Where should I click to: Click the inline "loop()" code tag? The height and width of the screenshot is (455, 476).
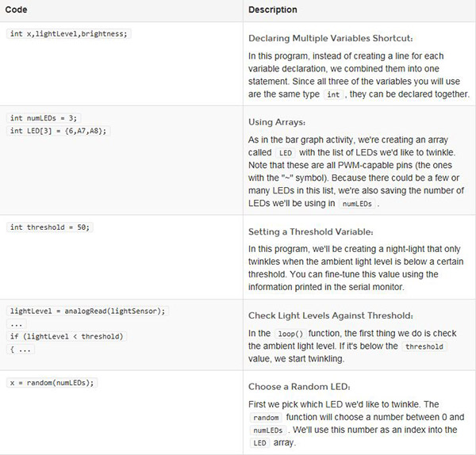[289, 334]
